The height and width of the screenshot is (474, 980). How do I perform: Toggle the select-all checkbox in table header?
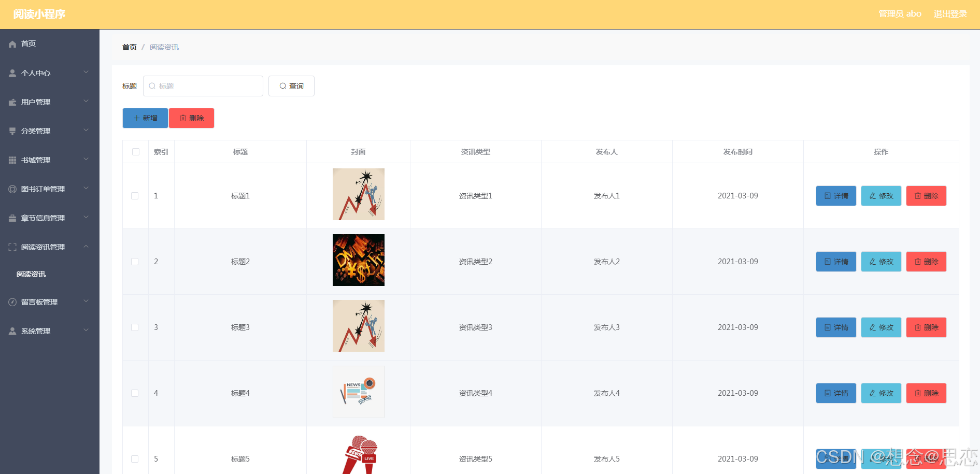point(136,152)
